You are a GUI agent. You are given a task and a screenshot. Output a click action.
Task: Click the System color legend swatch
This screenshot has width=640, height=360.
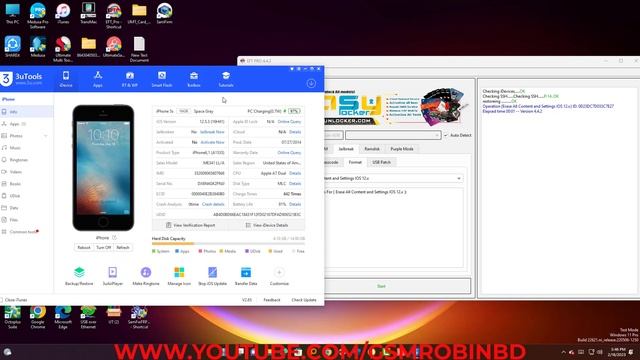(x=154, y=251)
